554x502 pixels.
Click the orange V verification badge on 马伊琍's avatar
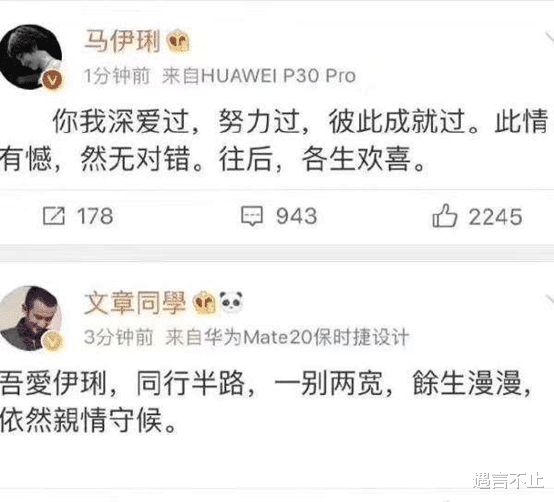pos(52,80)
